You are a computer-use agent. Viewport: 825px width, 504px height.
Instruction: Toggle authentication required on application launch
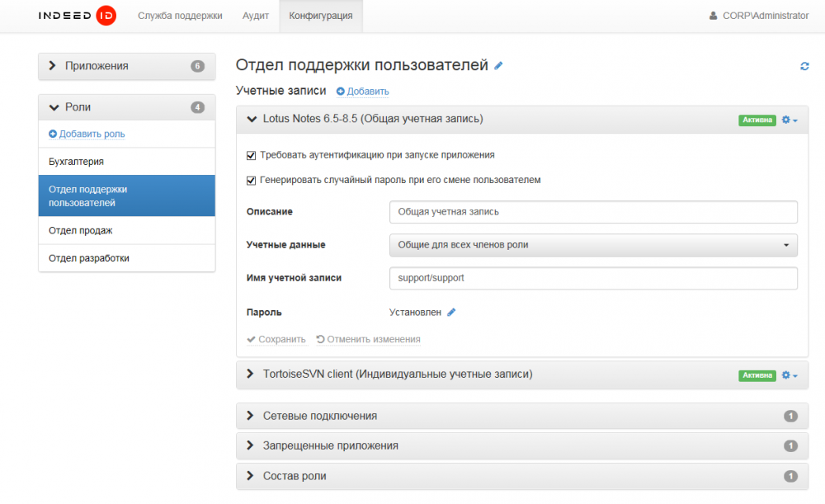point(252,155)
